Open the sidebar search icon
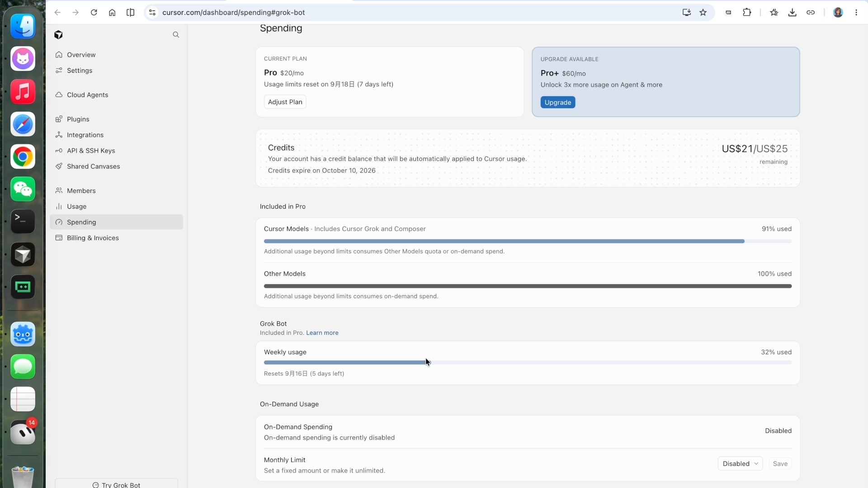Viewport: 868px width, 488px height. click(176, 35)
